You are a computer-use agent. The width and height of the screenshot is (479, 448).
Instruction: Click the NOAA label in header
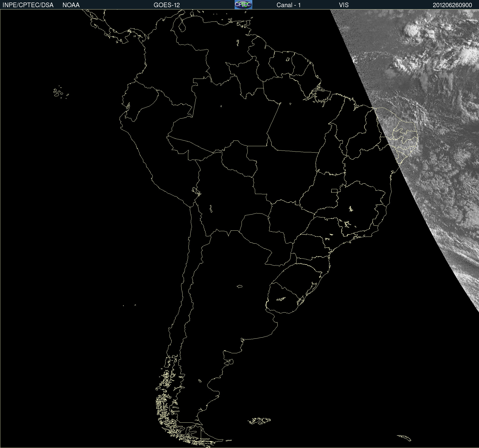(x=71, y=5)
